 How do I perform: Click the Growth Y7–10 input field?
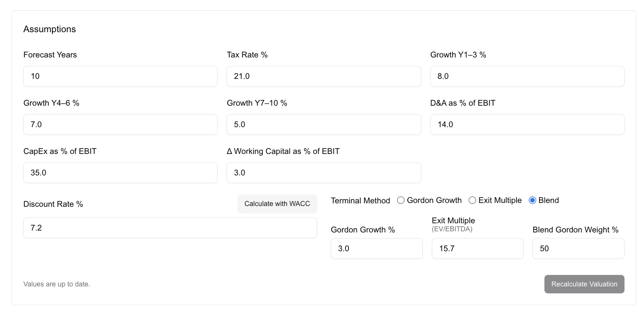point(324,124)
